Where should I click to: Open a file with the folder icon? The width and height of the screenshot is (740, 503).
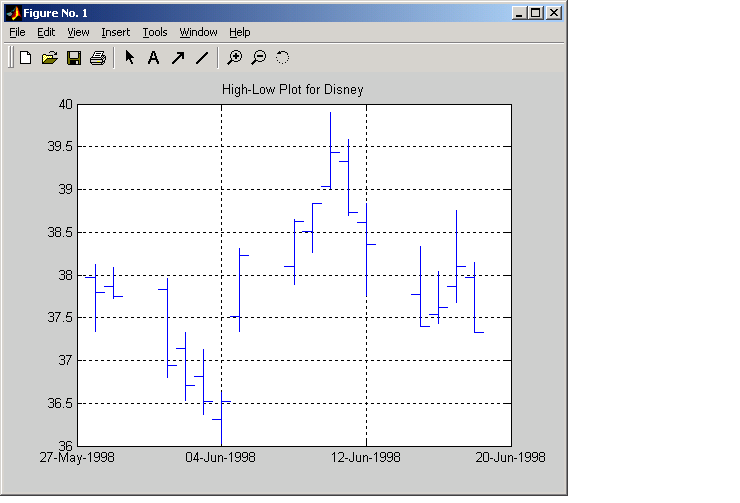click(x=50, y=58)
